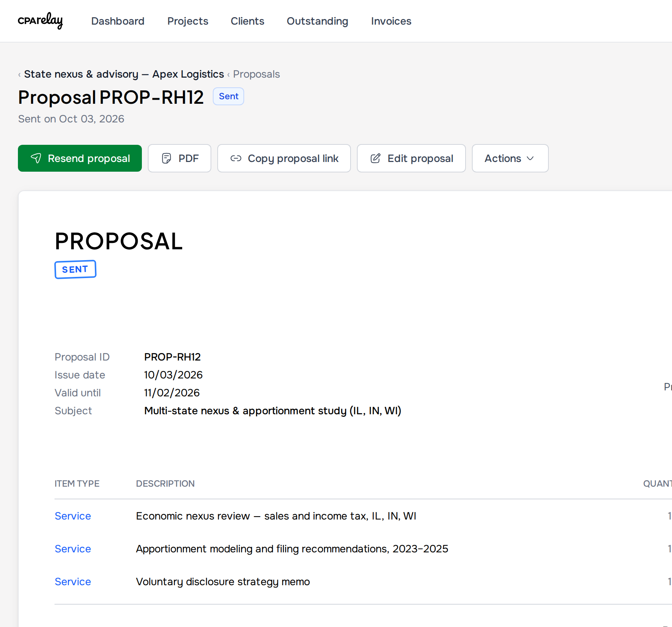
Task: Go to the Projects nav item
Action: coord(188,21)
